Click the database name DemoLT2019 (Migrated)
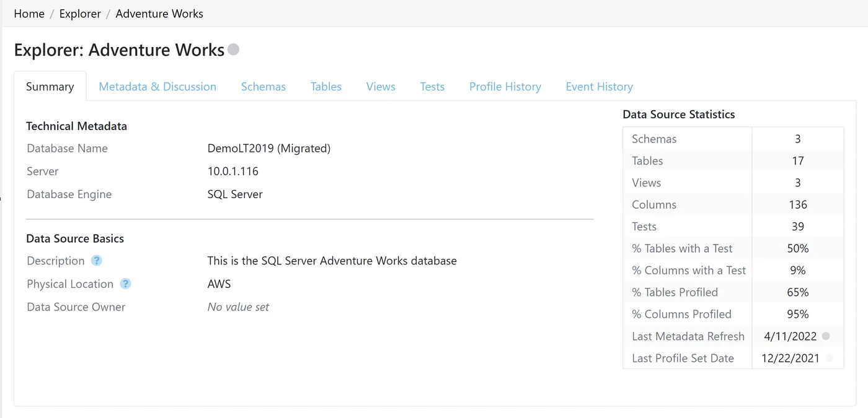 click(269, 148)
